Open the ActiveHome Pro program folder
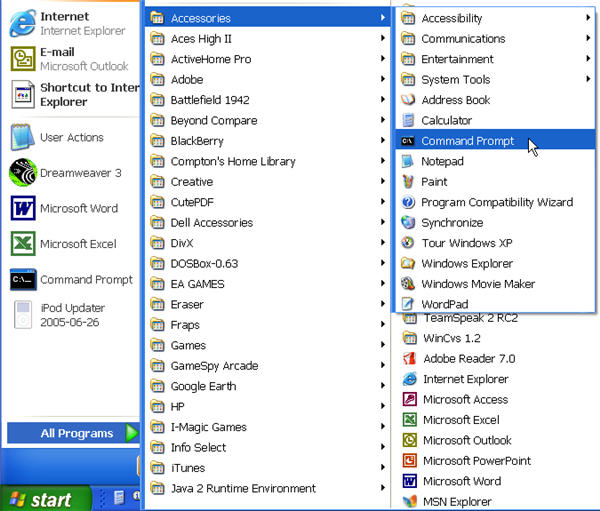This screenshot has height=511, width=600. 267,59
